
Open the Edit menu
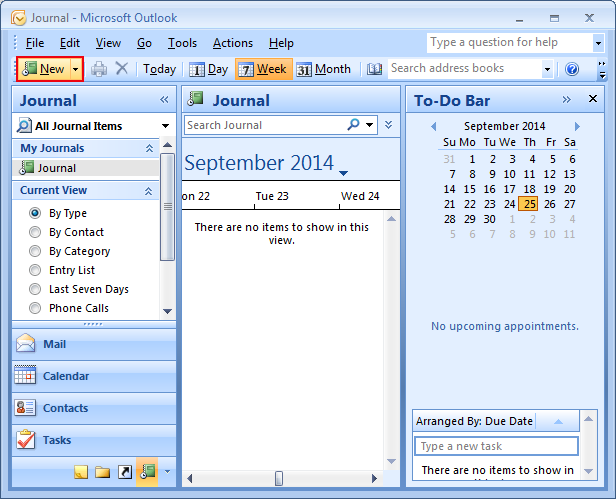(70, 43)
